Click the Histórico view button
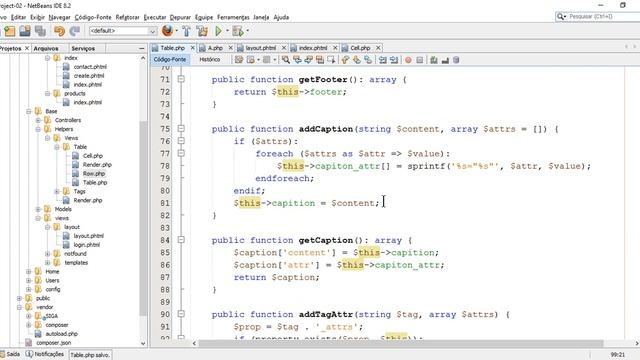 point(210,60)
